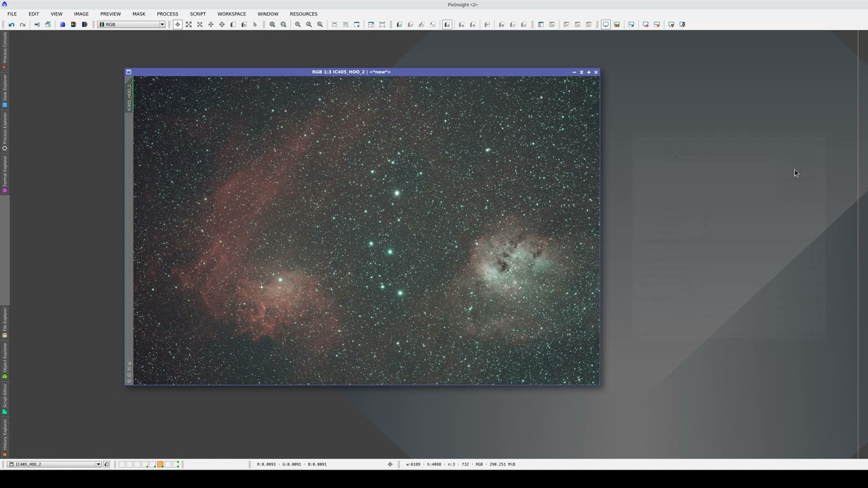Select the Zoom Out magnifier tool
Screen dimensions: 868x488
coord(283,24)
